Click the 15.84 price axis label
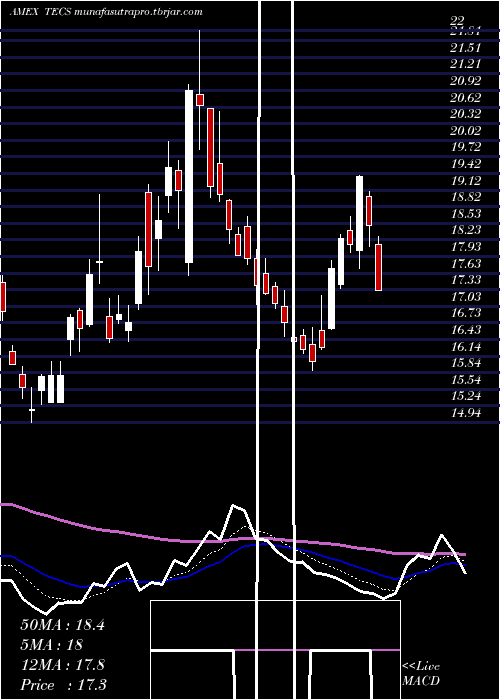The height and width of the screenshot is (700, 500). 465,363
